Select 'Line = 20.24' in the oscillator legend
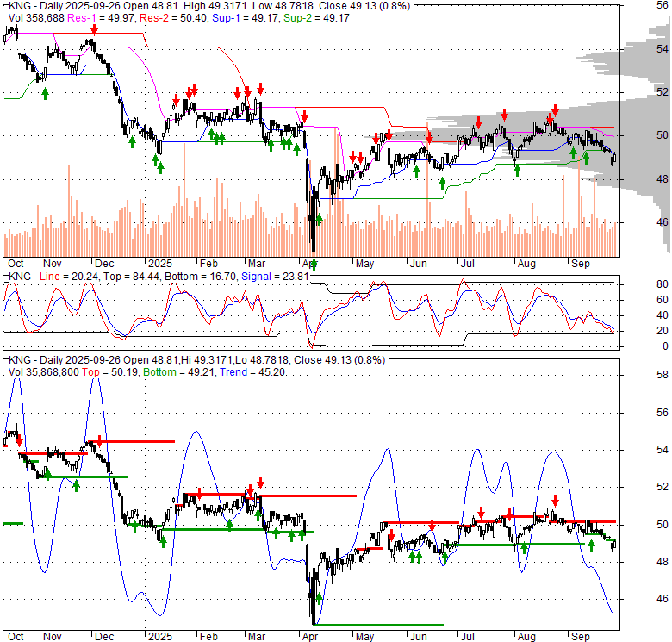The image size is (672, 642). pyautogui.click(x=70, y=277)
